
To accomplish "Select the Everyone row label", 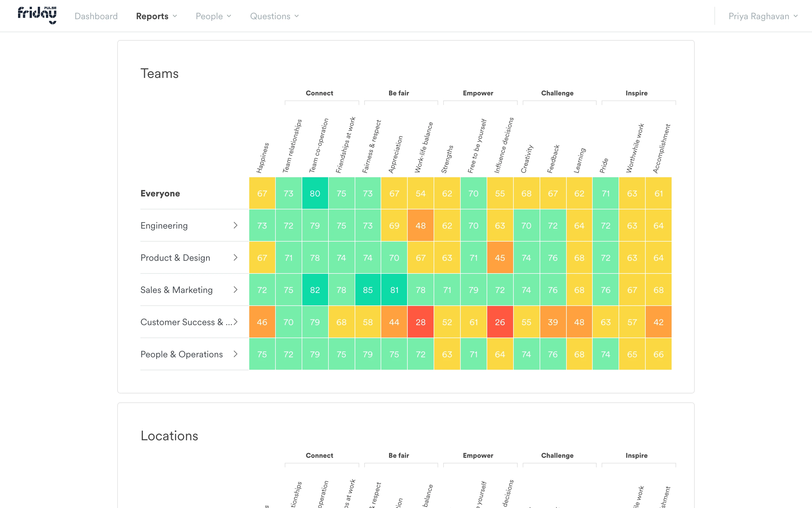I will 160,194.
